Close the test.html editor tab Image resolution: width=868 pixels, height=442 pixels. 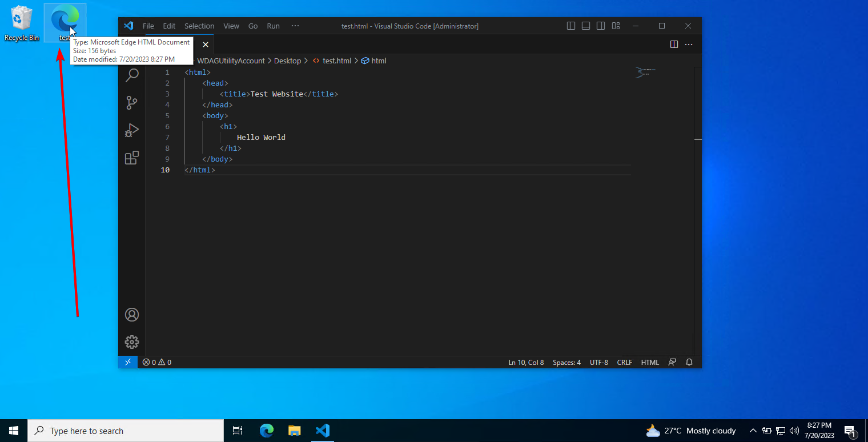click(x=206, y=45)
